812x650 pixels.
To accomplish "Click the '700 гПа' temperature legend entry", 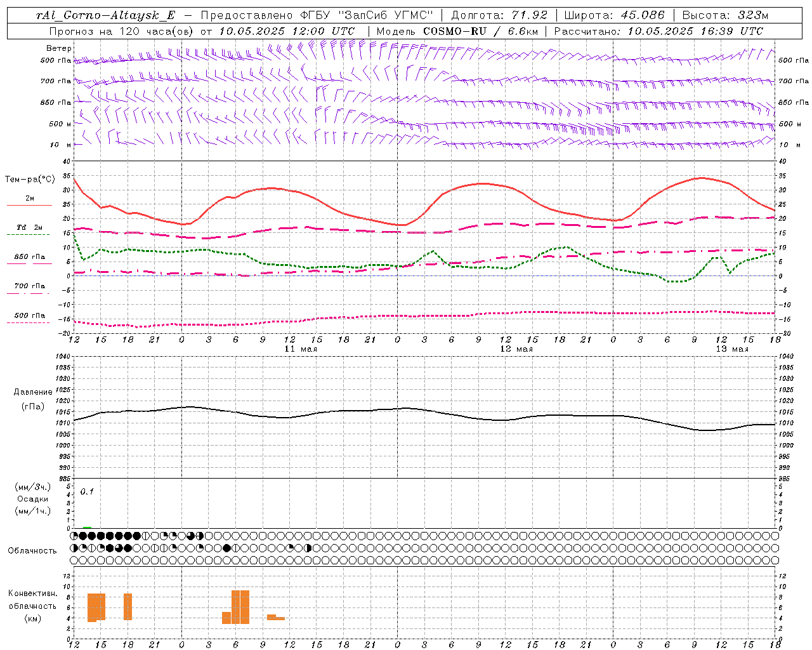I will point(30,286).
